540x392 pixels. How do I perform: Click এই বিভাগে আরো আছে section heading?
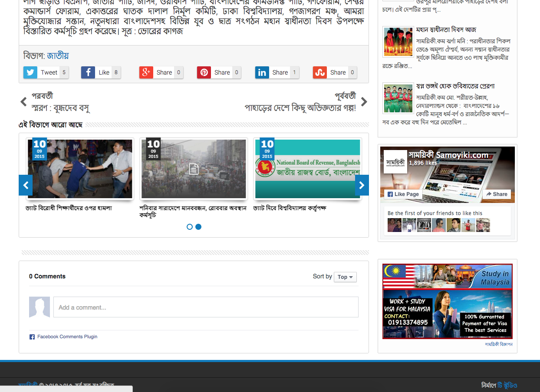tap(50, 125)
